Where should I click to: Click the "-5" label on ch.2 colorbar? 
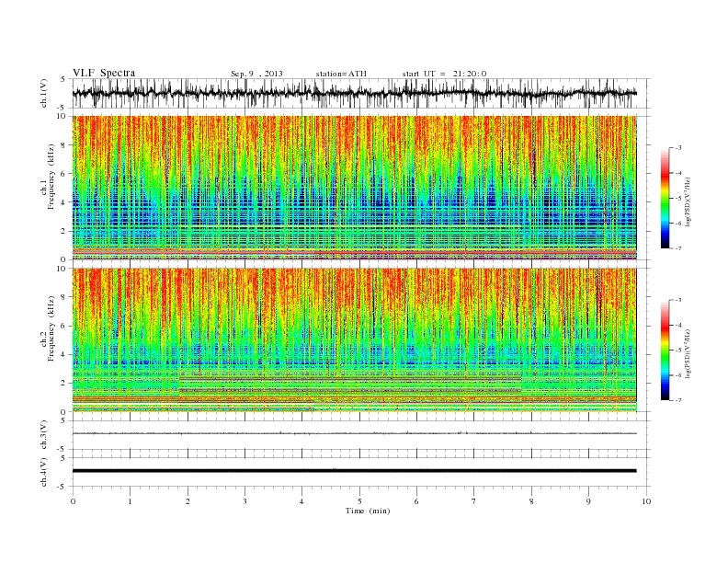tap(678, 350)
